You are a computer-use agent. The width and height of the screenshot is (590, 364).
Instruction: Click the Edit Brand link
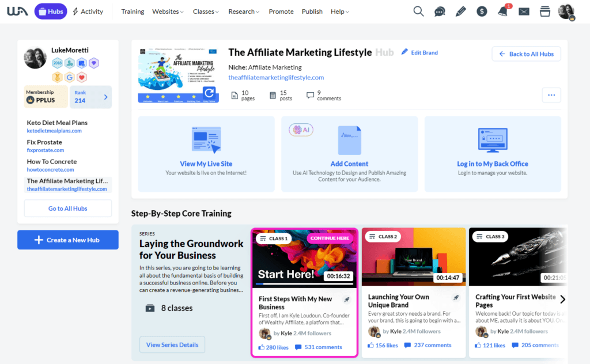pos(419,52)
